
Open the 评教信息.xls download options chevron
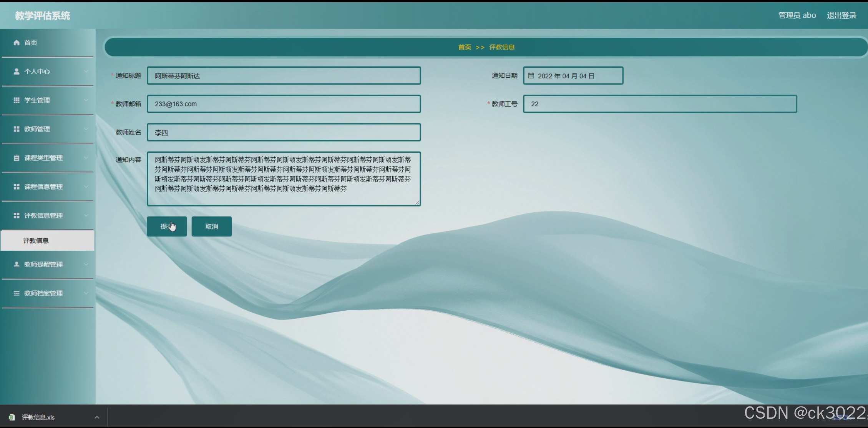pos(97,417)
